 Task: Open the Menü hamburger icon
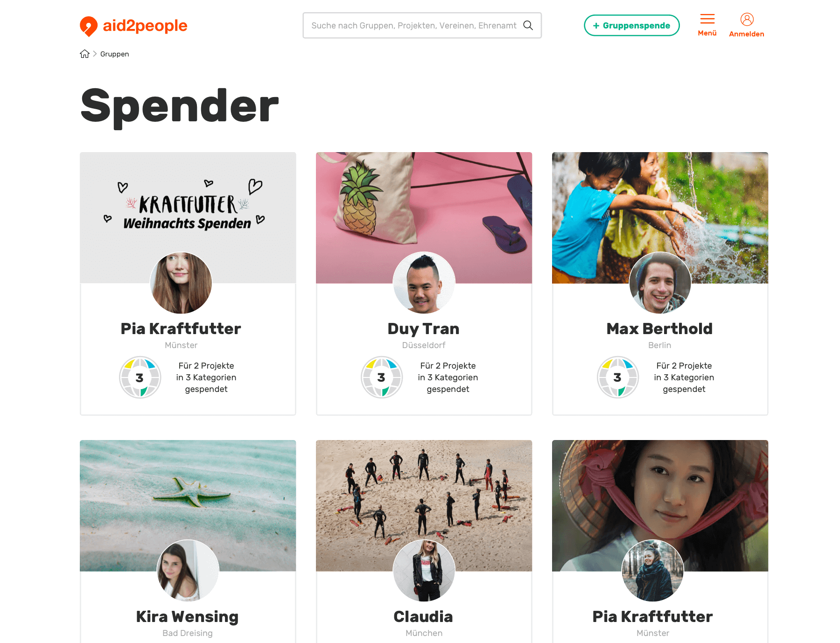coord(707,19)
